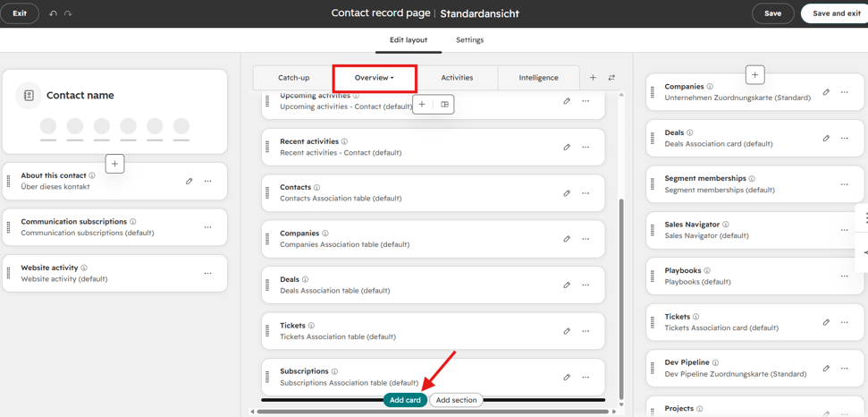Edit the About this contact card

click(x=190, y=181)
